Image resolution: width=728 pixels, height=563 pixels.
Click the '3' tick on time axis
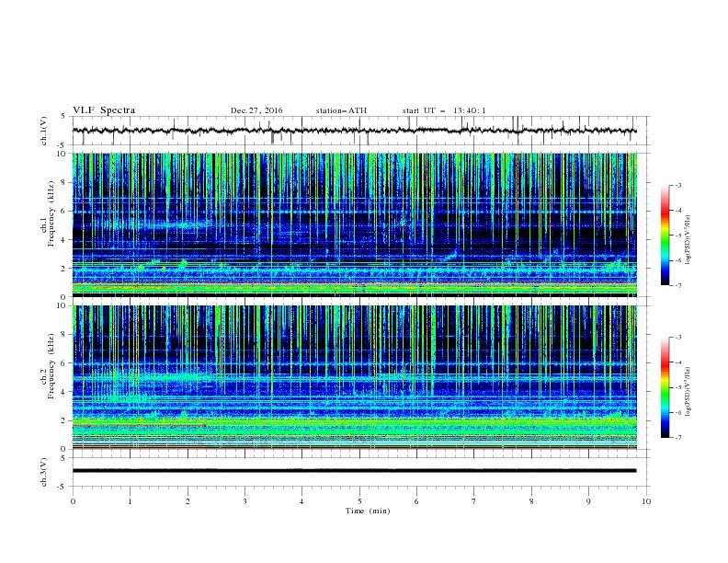click(245, 501)
